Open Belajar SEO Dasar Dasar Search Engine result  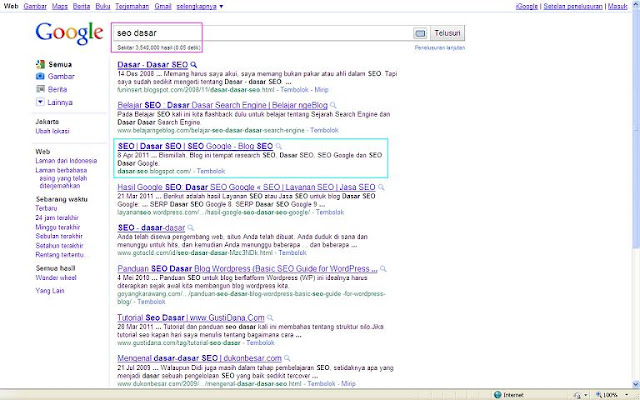(x=222, y=105)
